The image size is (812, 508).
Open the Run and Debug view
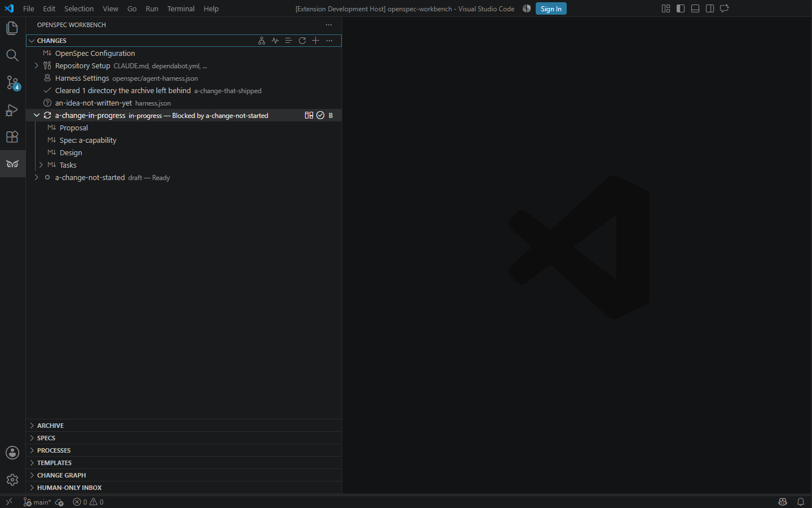pos(12,110)
